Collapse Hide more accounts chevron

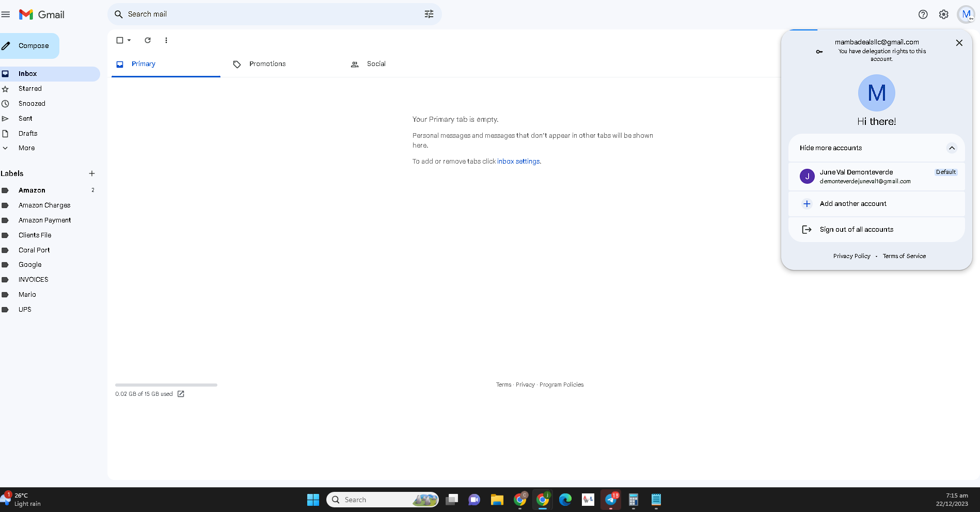click(x=952, y=148)
